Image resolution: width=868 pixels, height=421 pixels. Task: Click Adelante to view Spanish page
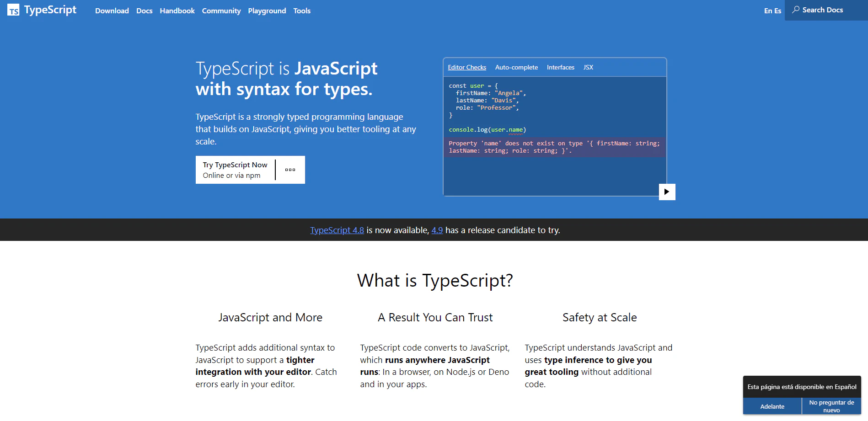[x=772, y=406]
